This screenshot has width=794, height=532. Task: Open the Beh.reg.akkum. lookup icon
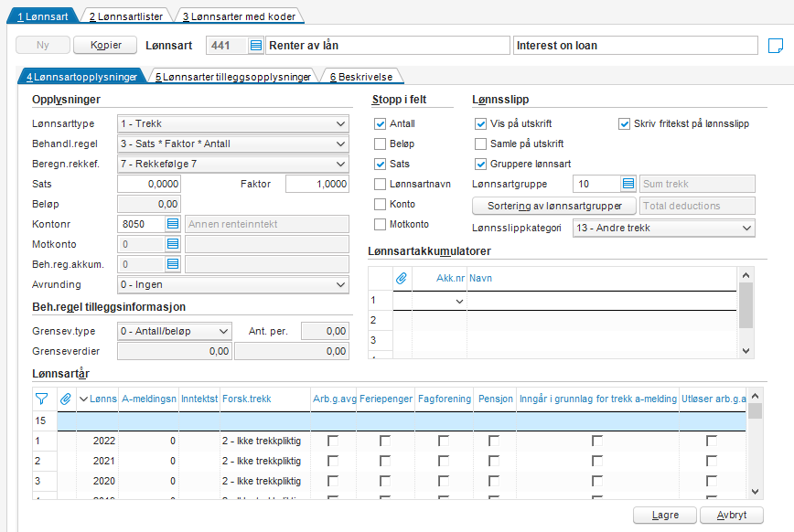pos(173,264)
